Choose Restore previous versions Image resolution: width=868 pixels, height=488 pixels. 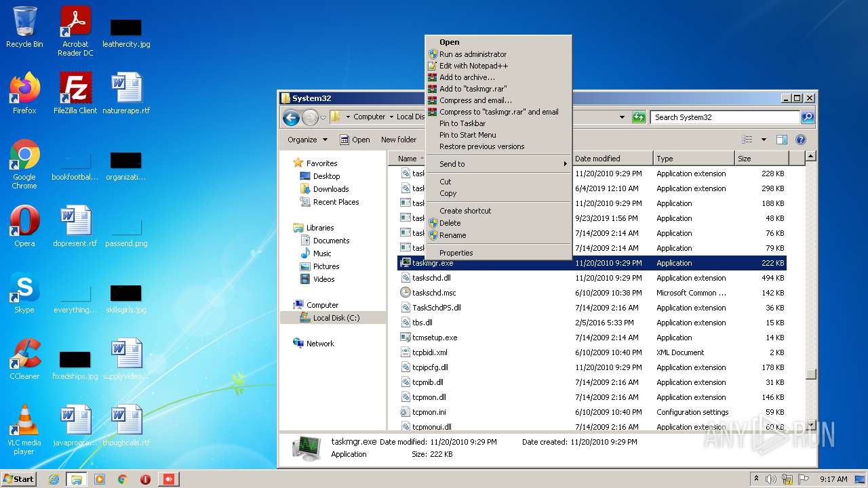point(498,146)
